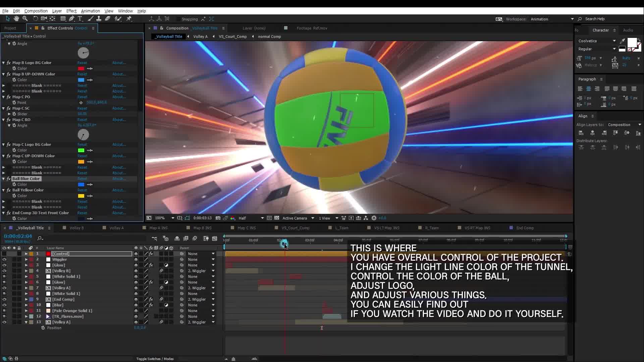The width and height of the screenshot is (644, 362).
Task: Toggle mask and shape path visibility
Action: click(x=187, y=218)
